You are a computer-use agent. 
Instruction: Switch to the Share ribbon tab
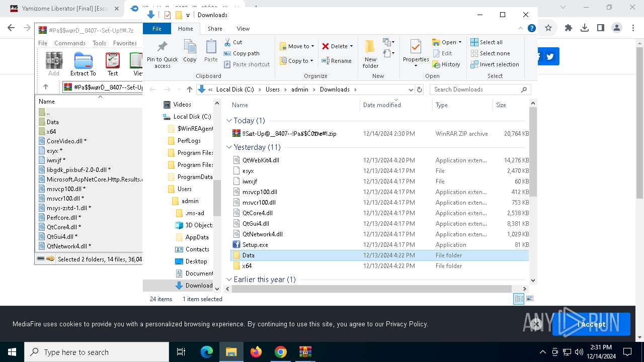[x=215, y=29]
